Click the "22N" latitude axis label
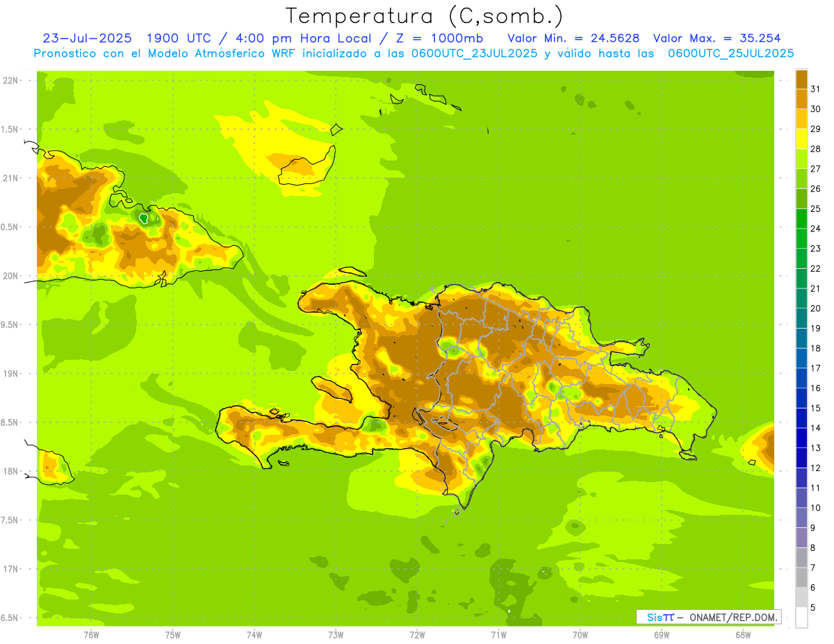Viewport: 834px width, 644px height. (10, 81)
